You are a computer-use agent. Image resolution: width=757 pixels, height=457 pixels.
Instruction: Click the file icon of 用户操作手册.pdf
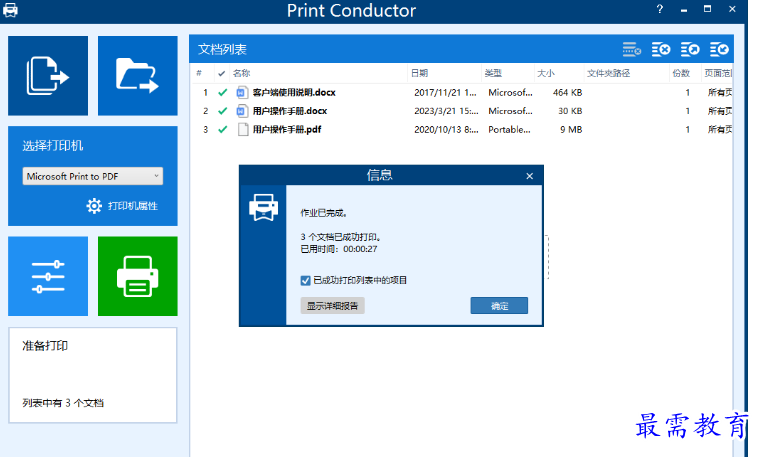(243, 129)
